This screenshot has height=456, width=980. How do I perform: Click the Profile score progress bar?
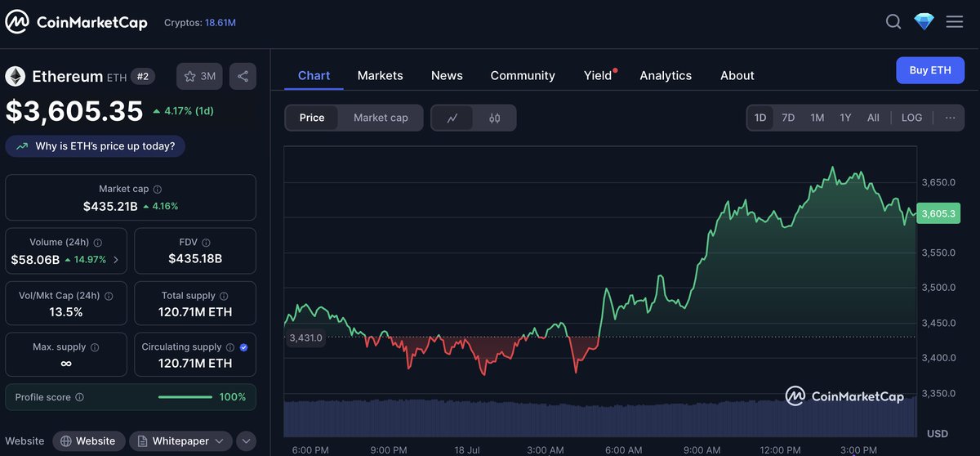click(x=185, y=397)
